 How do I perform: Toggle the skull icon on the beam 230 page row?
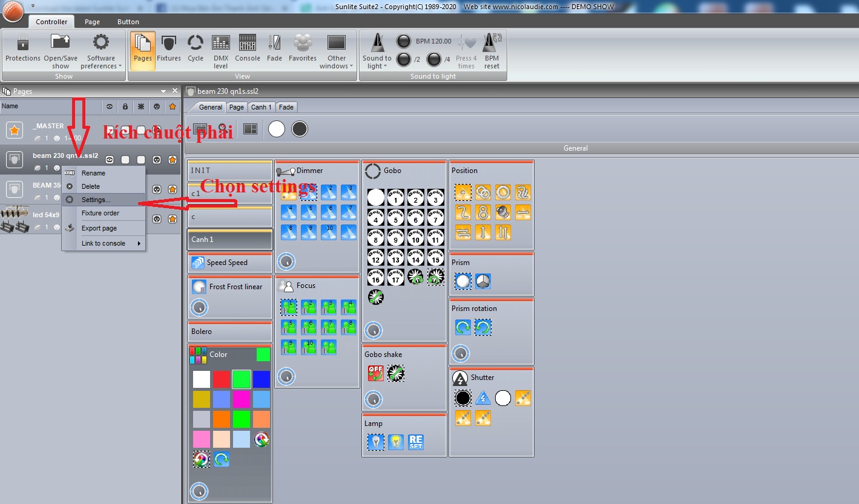157,160
